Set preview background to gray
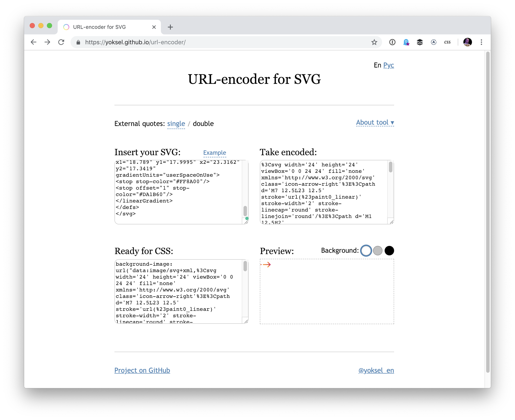Screen dimensions: 515x420 (x=378, y=250)
